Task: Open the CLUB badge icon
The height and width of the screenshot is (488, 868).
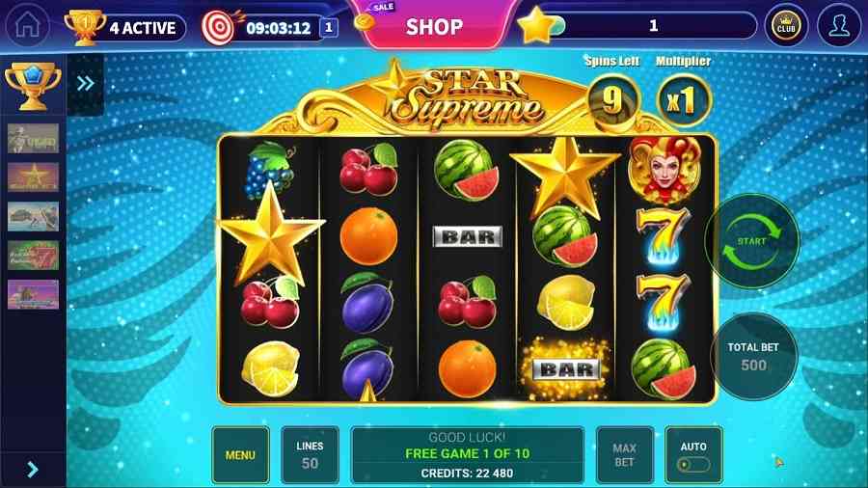Action: tap(786, 25)
